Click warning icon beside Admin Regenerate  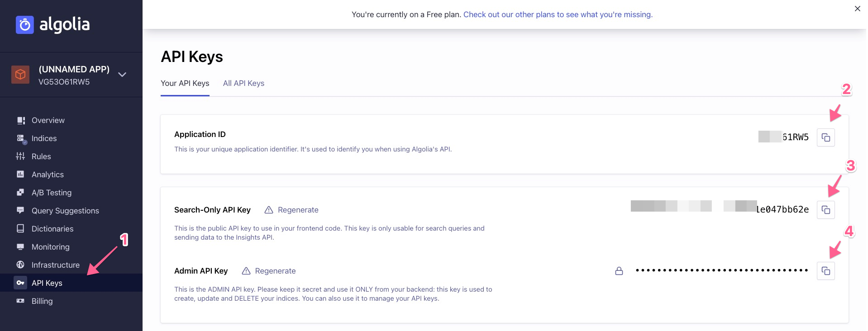pos(246,271)
